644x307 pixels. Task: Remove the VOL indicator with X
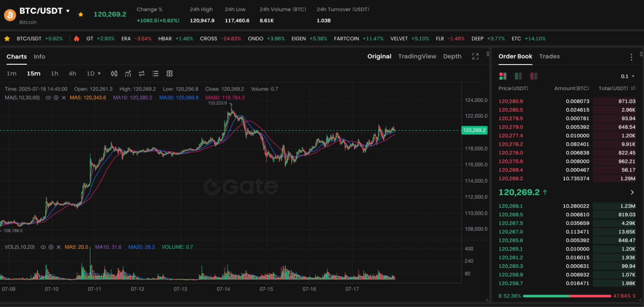coord(59,247)
